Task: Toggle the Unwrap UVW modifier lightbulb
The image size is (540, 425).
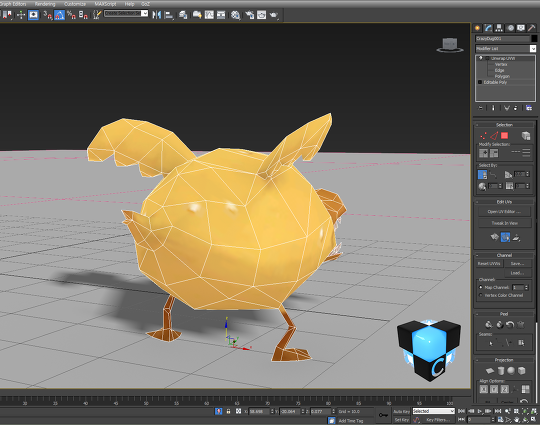Action: [x=480, y=58]
